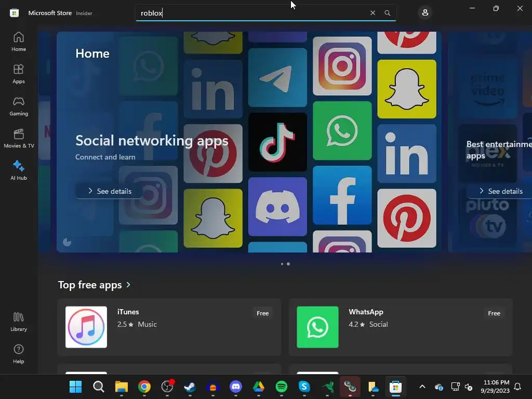Select the first carousel page dot
The image size is (532, 399).
282,264
